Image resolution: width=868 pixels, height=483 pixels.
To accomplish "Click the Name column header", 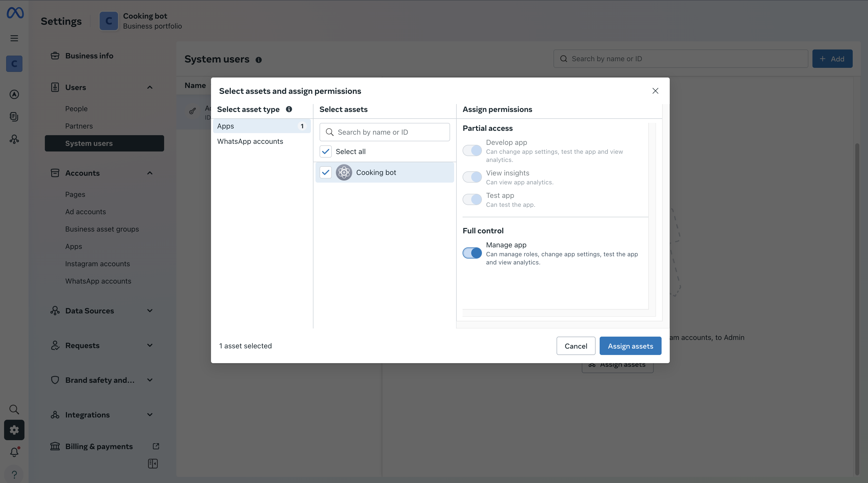I will pyautogui.click(x=195, y=85).
